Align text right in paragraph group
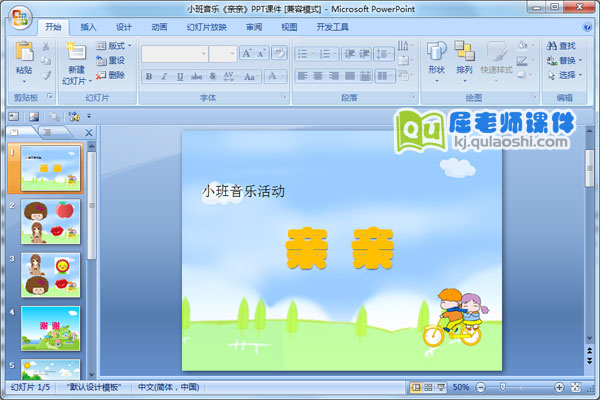 pos(334,76)
